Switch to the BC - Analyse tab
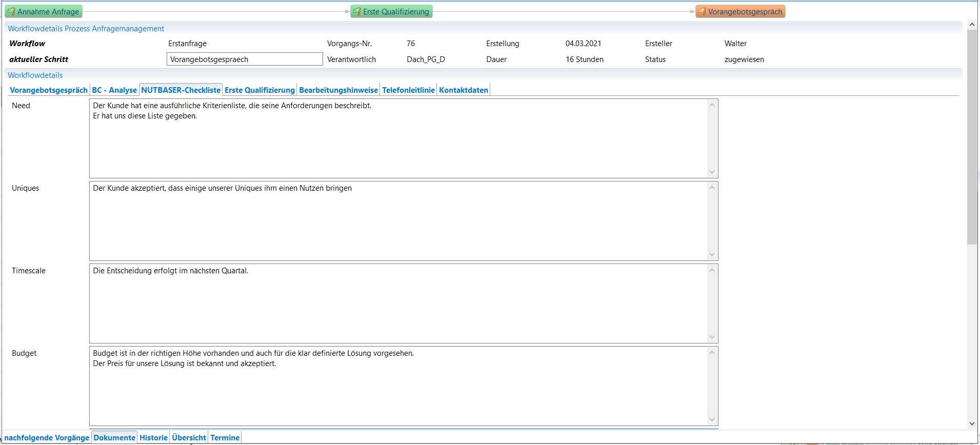 point(114,90)
